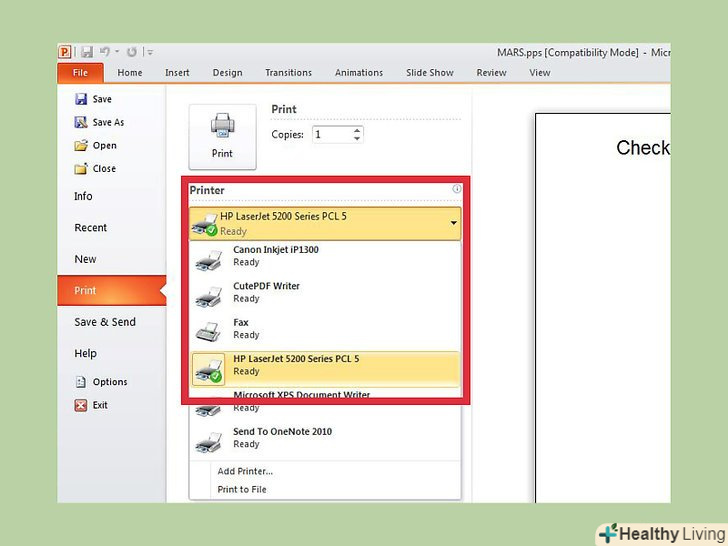The width and height of the screenshot is (728, 546).
Task: Click the Canon Inkjet printer icon
Action: pos(208,260)
